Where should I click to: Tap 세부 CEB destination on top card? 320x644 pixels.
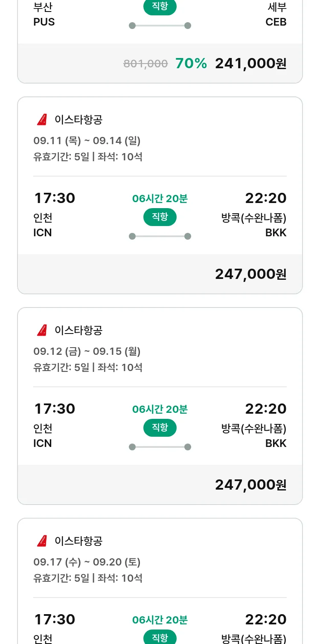pyautogui.click(x=276, y=15)
